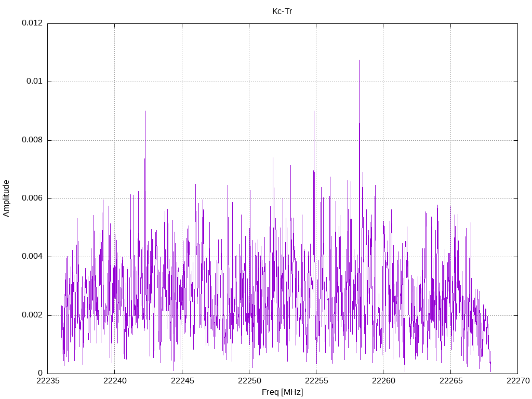Click the x-axis tick value 22245
532x399 pixels.
182,381
